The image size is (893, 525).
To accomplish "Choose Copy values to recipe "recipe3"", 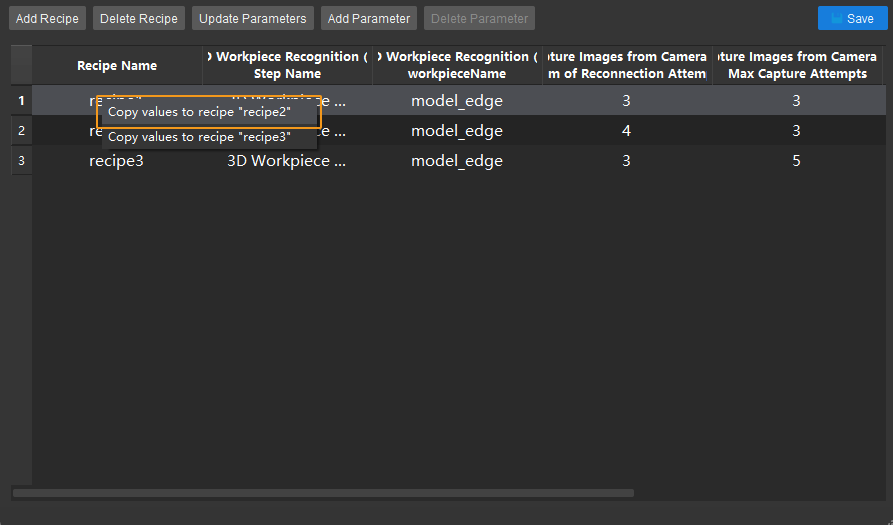I will [199, 137].
